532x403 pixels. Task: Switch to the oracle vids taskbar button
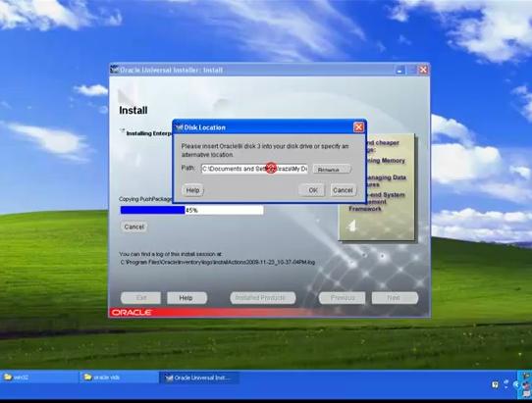[x=119, y=378]
